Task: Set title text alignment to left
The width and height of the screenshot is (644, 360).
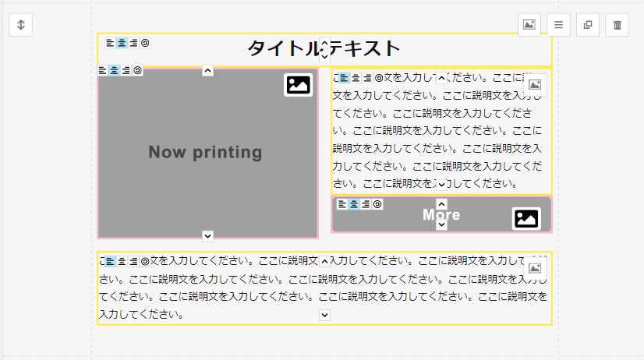Action: pyautogui.click(x=110, y=43)
